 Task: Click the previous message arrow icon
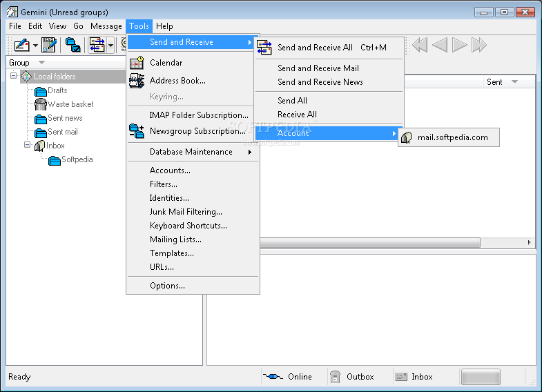click(440, 45)
